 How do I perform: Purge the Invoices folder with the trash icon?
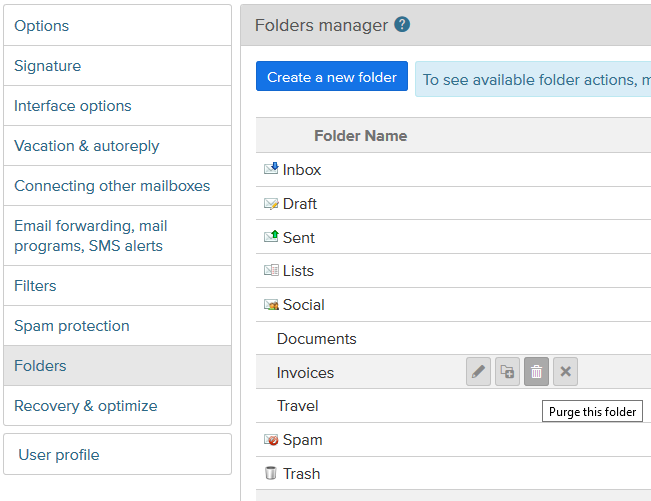(x=536, y=371)
